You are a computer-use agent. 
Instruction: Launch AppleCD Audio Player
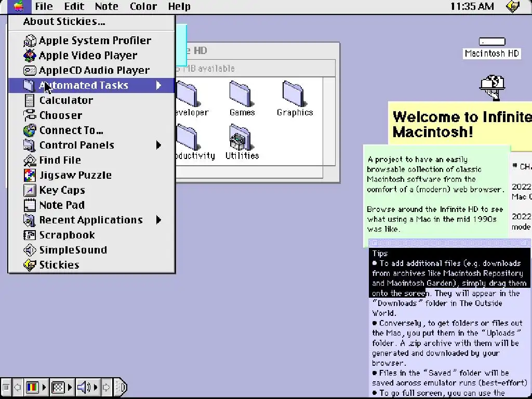click(x=91, y=70)
